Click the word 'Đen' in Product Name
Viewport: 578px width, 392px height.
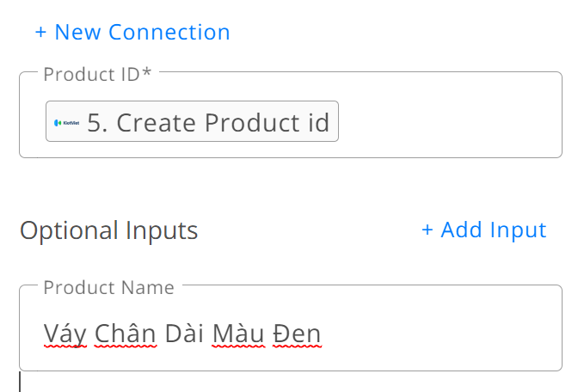[297, 333]
